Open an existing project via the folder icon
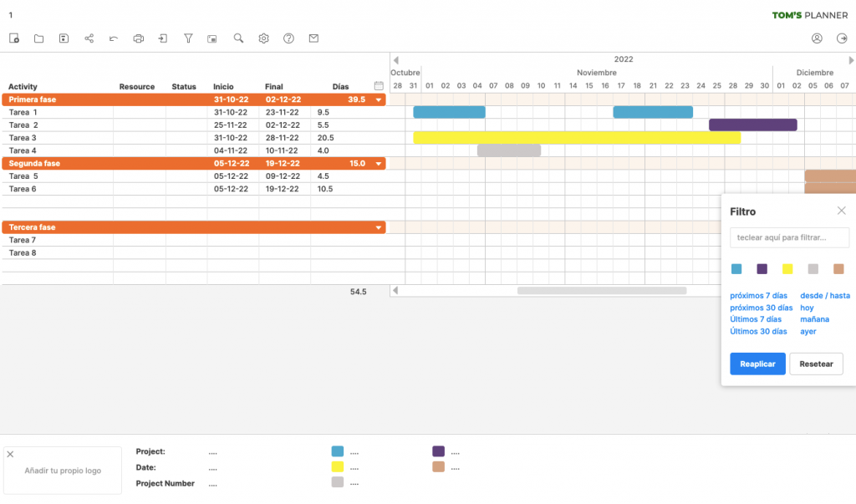This screenshot has height=504, width=856. point(38,38)
